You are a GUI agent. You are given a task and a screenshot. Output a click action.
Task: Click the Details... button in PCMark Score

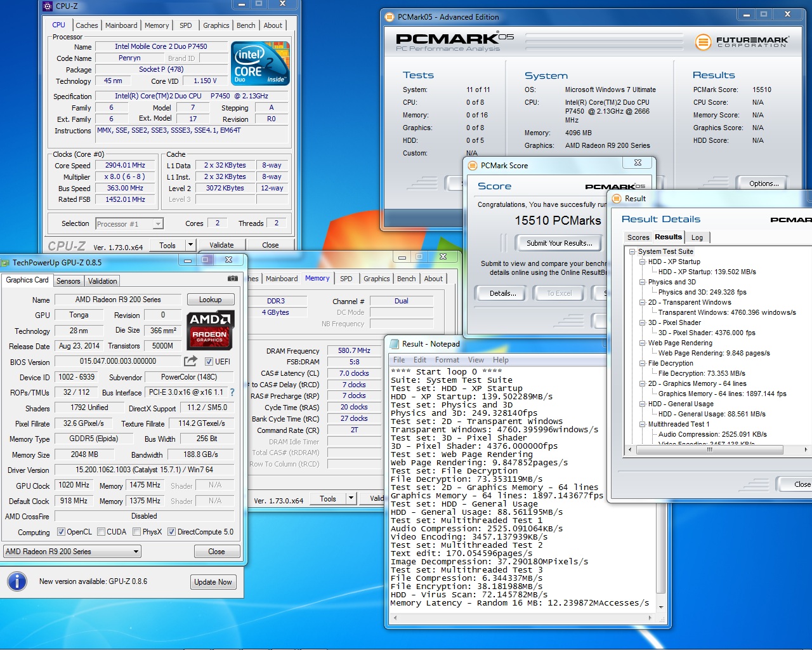[x=502, y=293]
